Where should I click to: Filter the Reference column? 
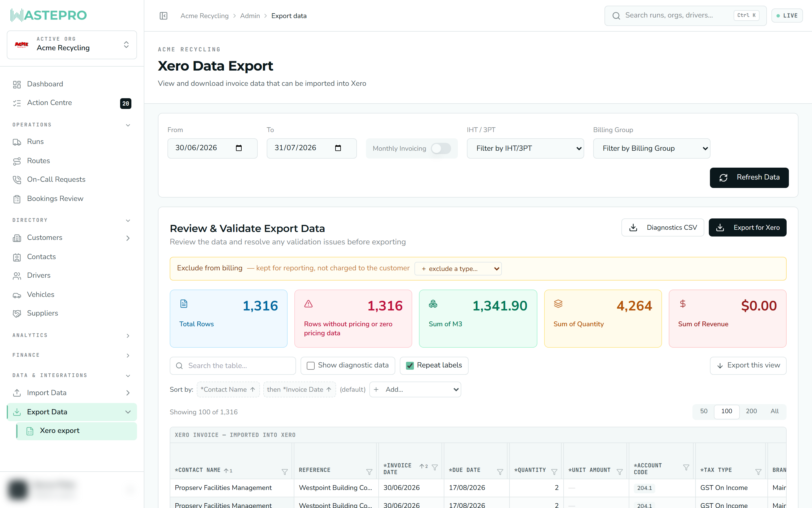[x=369, y=472]
